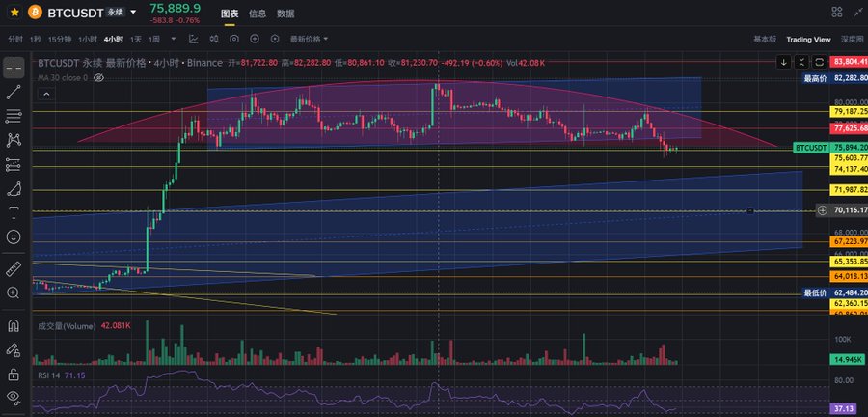Screen dimensions: 868x417
Task: Click the plus button beside 70,116.17
Action: [823, 210]
